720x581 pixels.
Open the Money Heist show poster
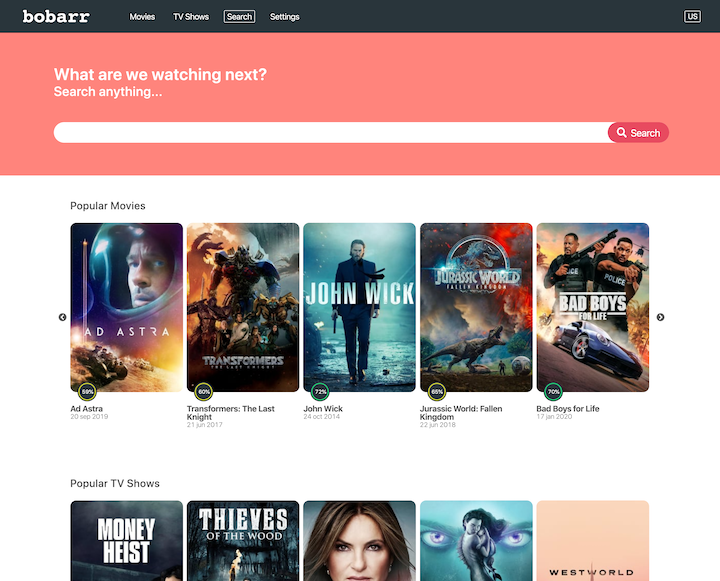(127, 541)
